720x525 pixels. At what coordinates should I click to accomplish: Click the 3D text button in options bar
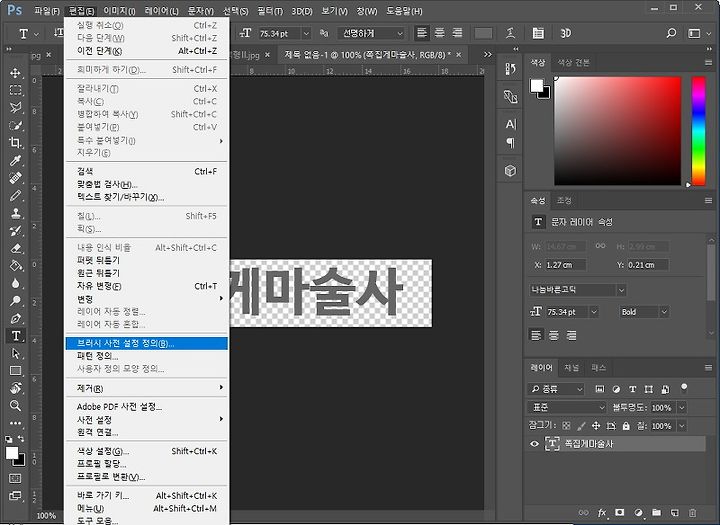pos(565,33)
